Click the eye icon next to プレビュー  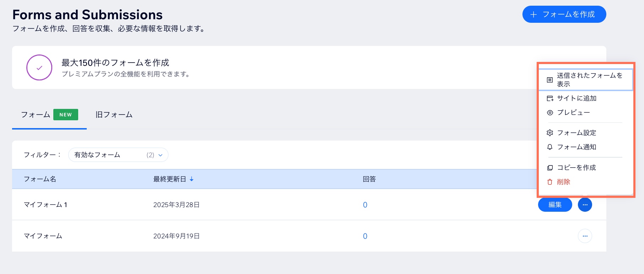tap(550, 112)
